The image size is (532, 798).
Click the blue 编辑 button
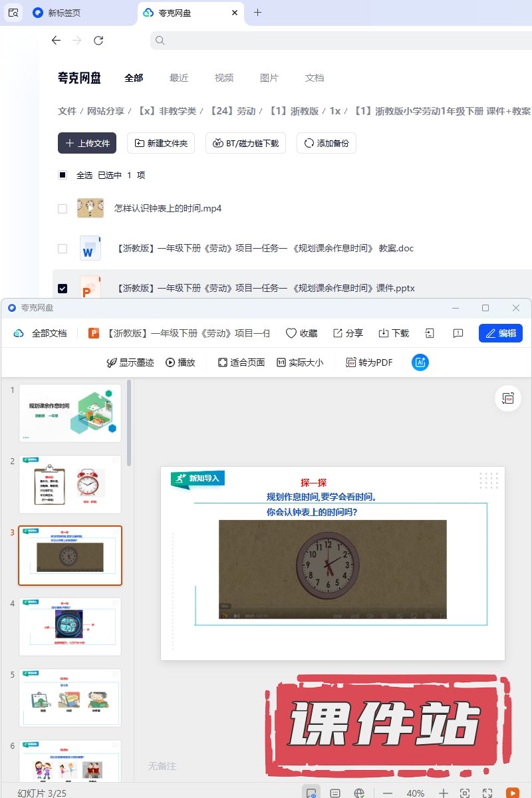[500, 333]
